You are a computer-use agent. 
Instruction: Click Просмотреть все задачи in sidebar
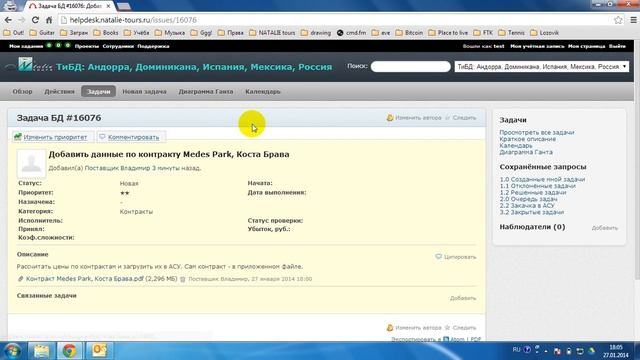click(x=537, y=132)
